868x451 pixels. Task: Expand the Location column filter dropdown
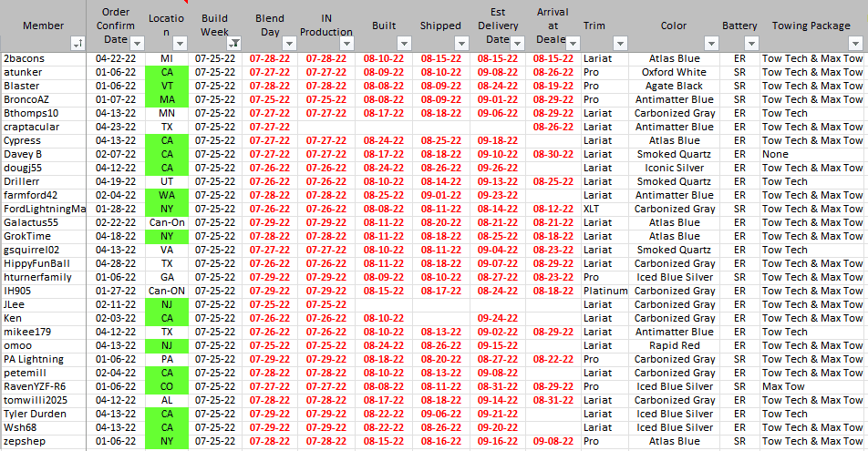pos(179,44)
